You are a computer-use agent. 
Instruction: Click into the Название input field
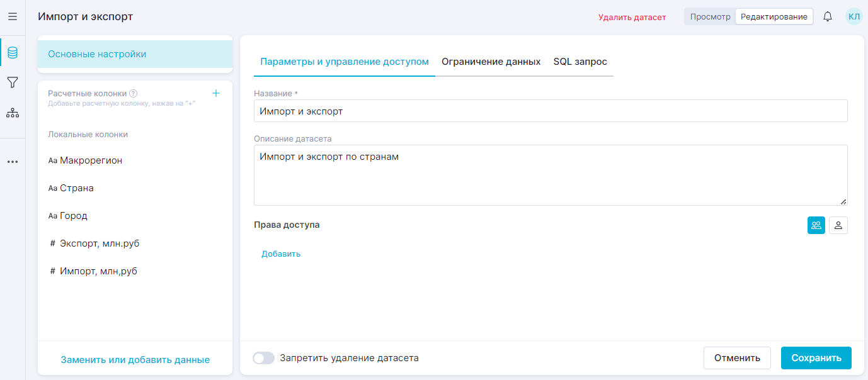[550, 111]
